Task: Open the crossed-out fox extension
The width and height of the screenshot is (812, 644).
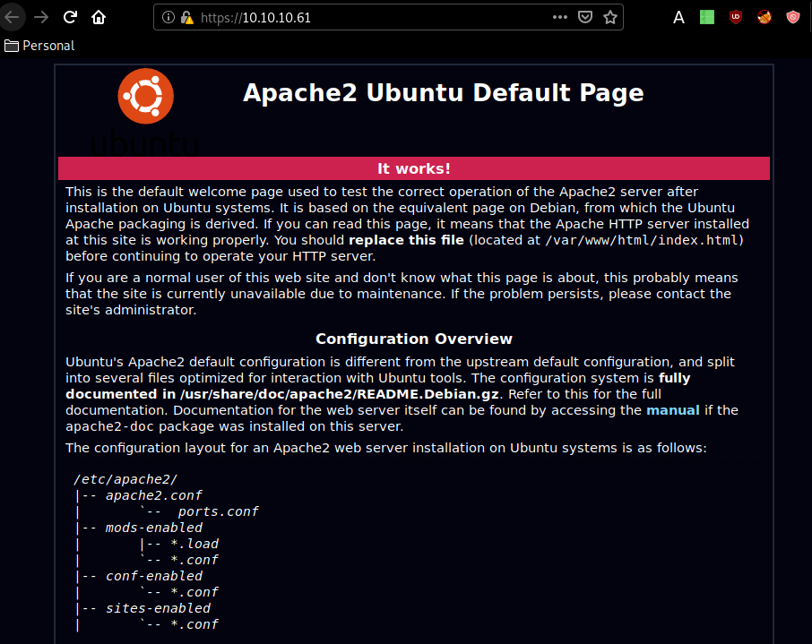Action: click(x=764, y=17)
